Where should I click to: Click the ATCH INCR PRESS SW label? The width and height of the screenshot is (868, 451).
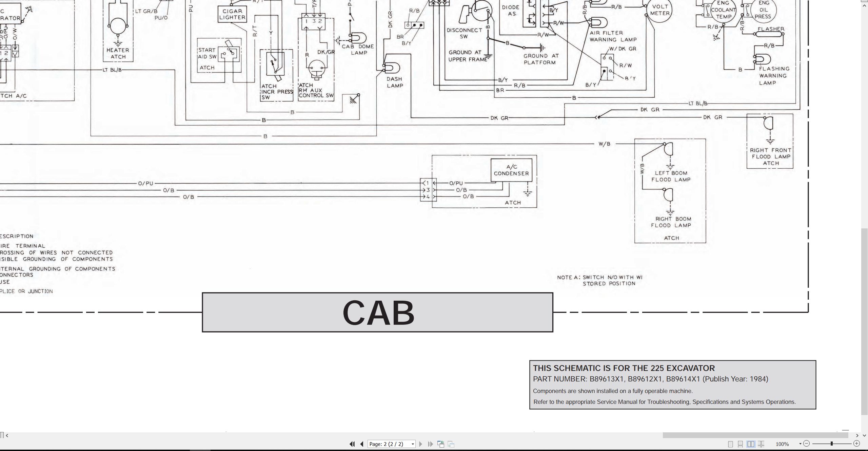pos(277,92)
